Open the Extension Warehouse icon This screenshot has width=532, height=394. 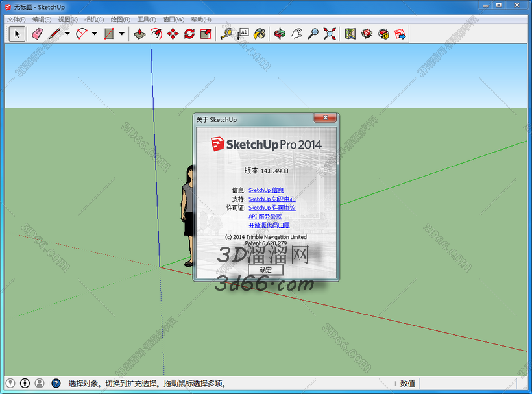[x=383, y=34]
